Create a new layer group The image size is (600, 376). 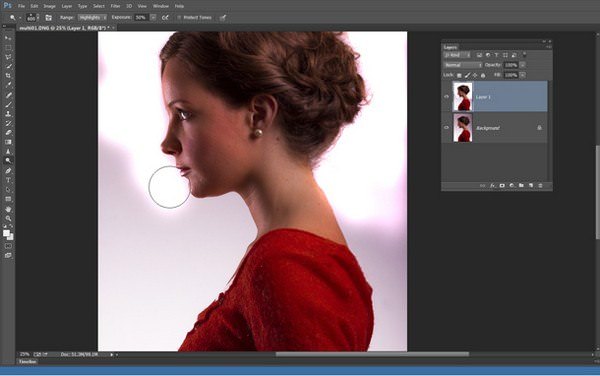pos(521,186)
